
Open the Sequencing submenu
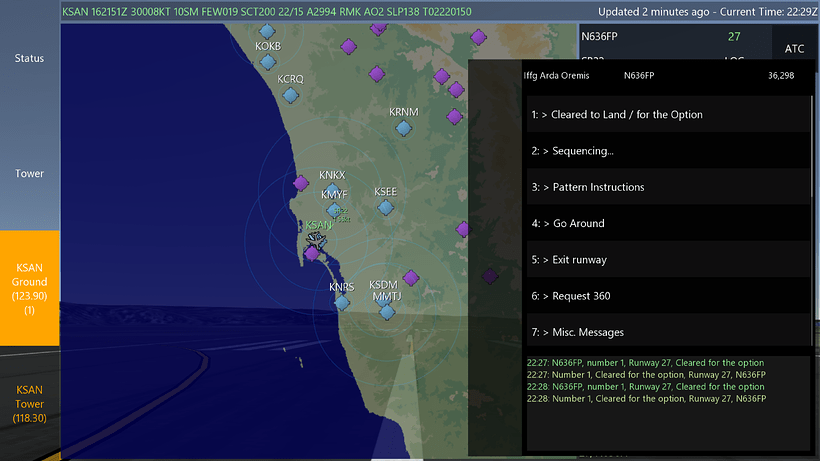(x=668, y=151)
